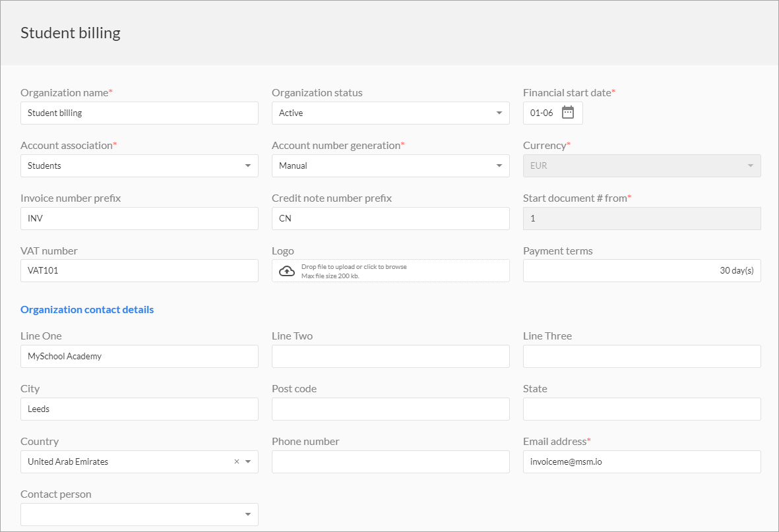Click the Payment terms label
The width and height of the screenshot is (779, 532).
coord(558,251)
